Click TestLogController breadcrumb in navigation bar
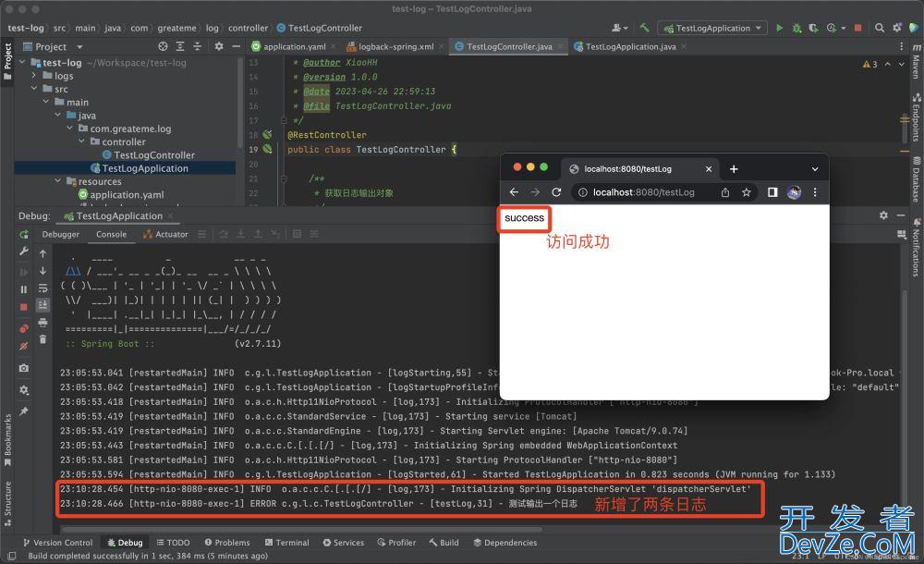 [x=320, y=28]
